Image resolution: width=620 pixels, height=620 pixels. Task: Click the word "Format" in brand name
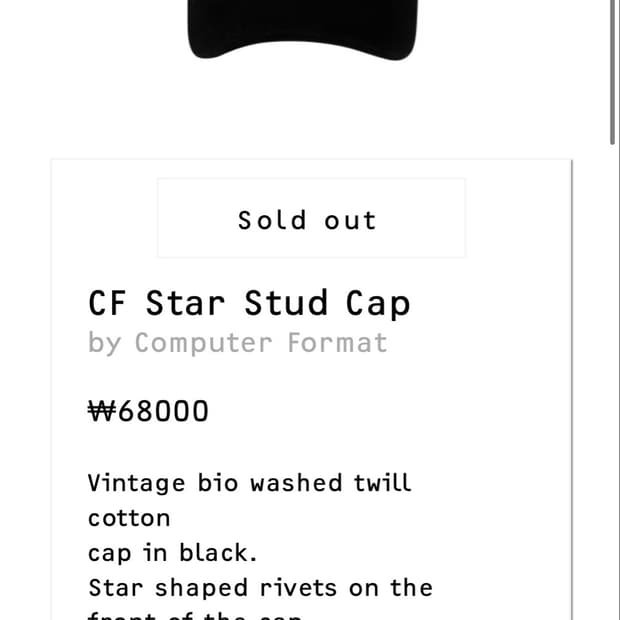tap(337, 342)
